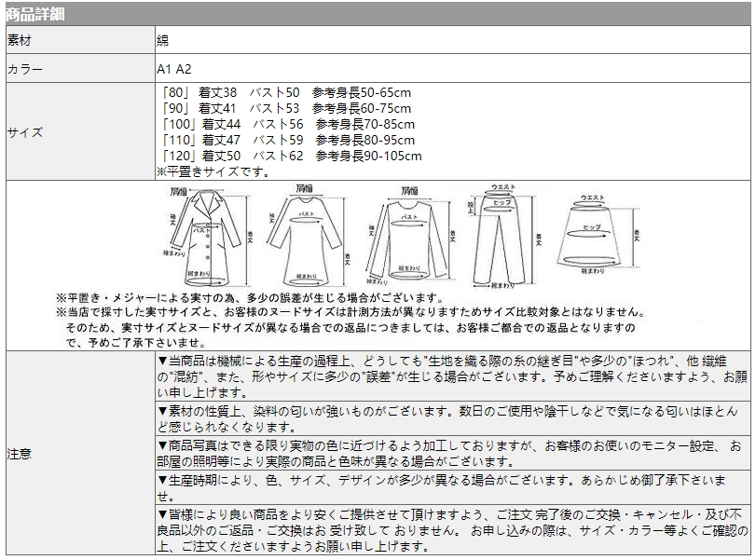Select the 注意 label cell
The image size is (756, 560).
78,455
